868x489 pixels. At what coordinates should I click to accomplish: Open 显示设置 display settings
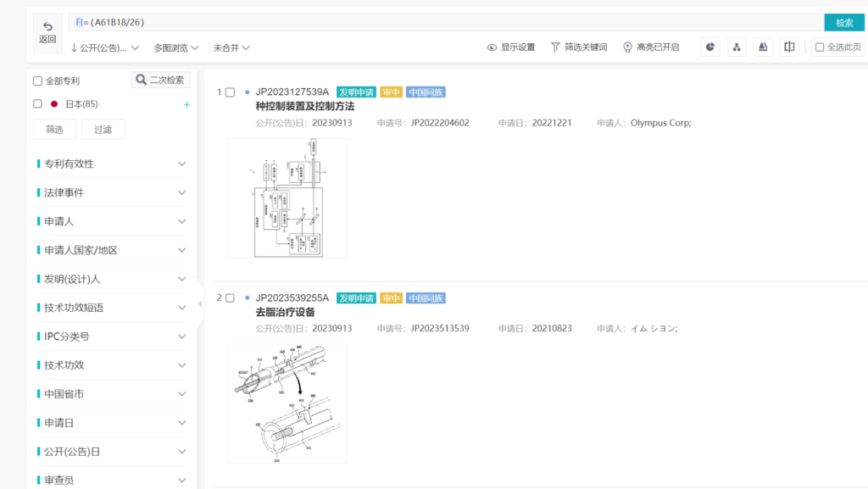pyautogui.click(x=511, y=47)
